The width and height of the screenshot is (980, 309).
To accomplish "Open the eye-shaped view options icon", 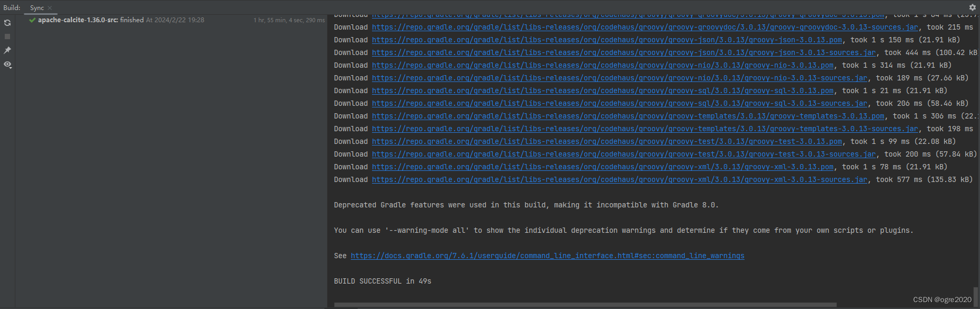I will click(x=7, y=65).
